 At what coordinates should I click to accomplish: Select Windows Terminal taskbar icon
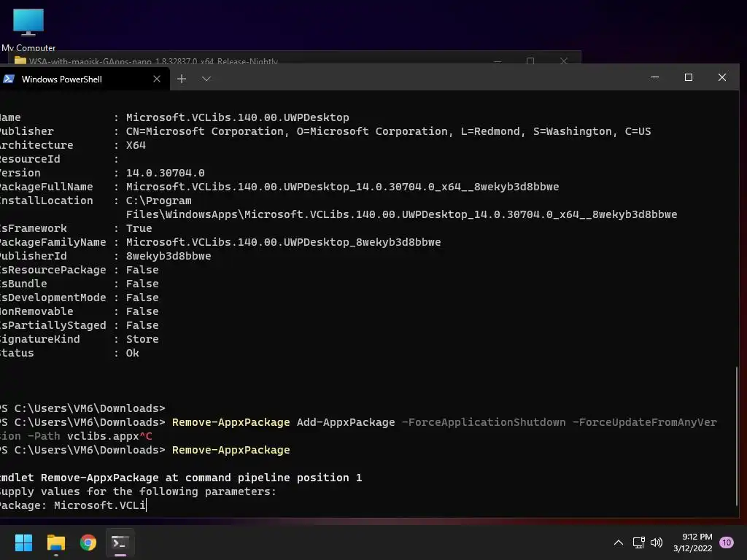(x=120, y=542)
